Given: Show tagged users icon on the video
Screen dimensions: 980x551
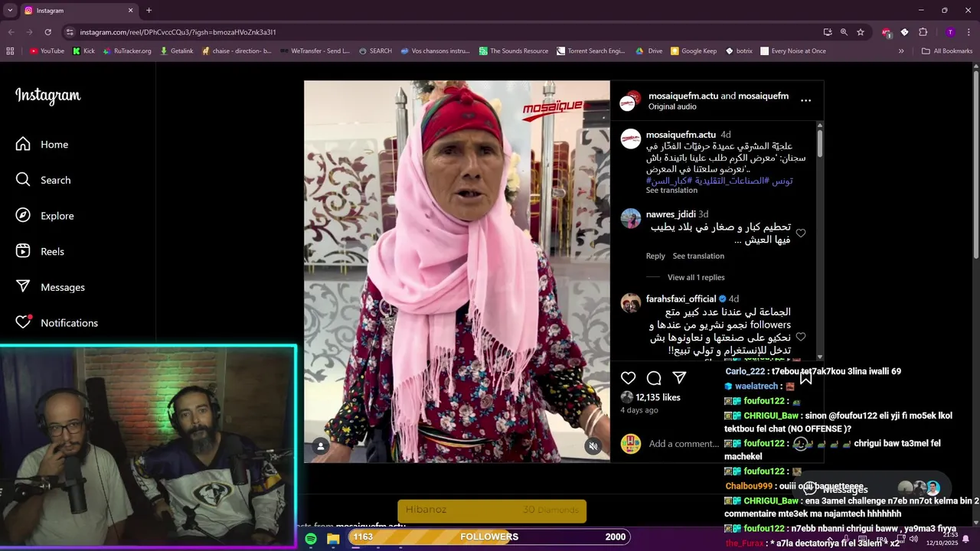Looking at the screenshot, I should pyautogui.click(x=321, y=445).
